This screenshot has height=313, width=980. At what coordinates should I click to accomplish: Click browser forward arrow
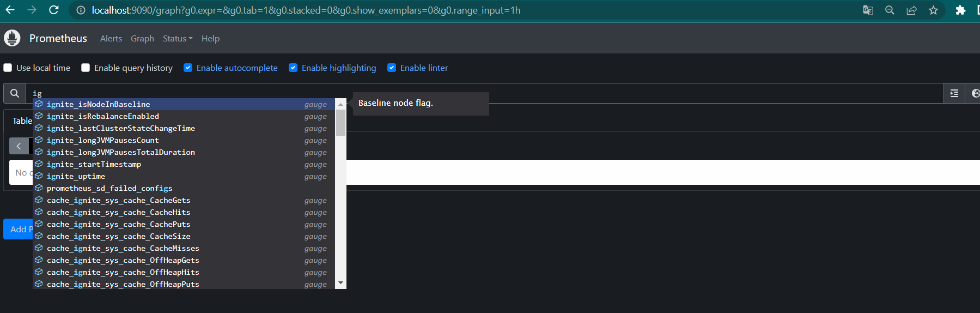point(32,10)
